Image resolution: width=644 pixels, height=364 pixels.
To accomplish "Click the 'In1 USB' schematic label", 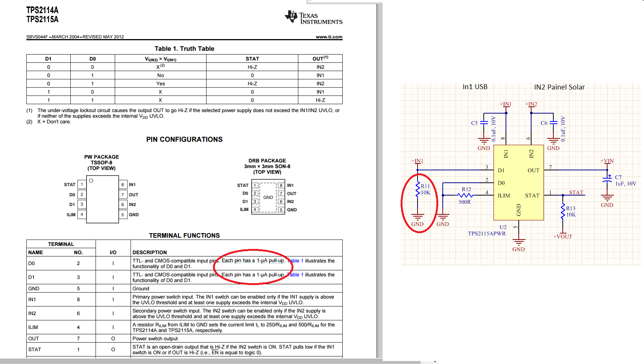I will (475, 87).
